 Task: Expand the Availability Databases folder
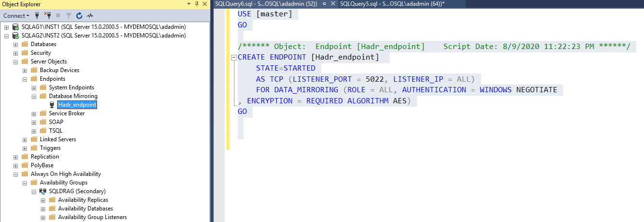coord(43,209)
